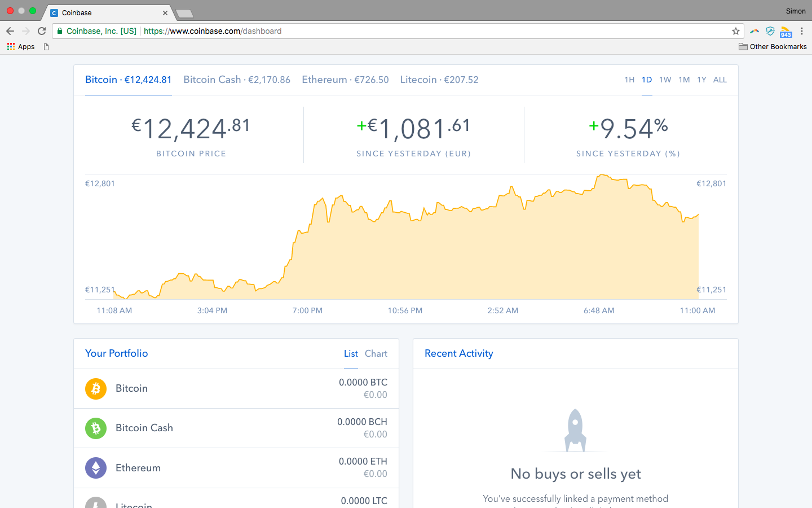Viewport: 812px width, 508px height.
Task: Click the 10:56 PM time label on chart
Action: 405,310
